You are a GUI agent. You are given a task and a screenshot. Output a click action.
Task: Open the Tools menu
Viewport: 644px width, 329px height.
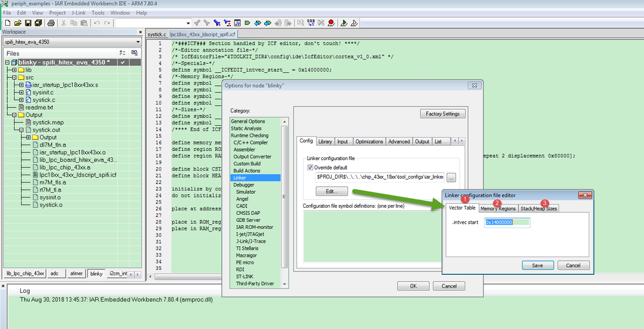coord(98,13)
